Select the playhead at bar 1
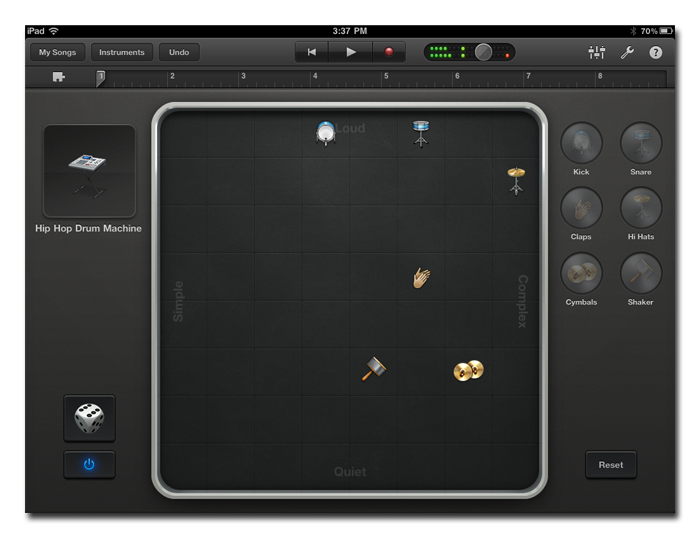 point(100,78)
